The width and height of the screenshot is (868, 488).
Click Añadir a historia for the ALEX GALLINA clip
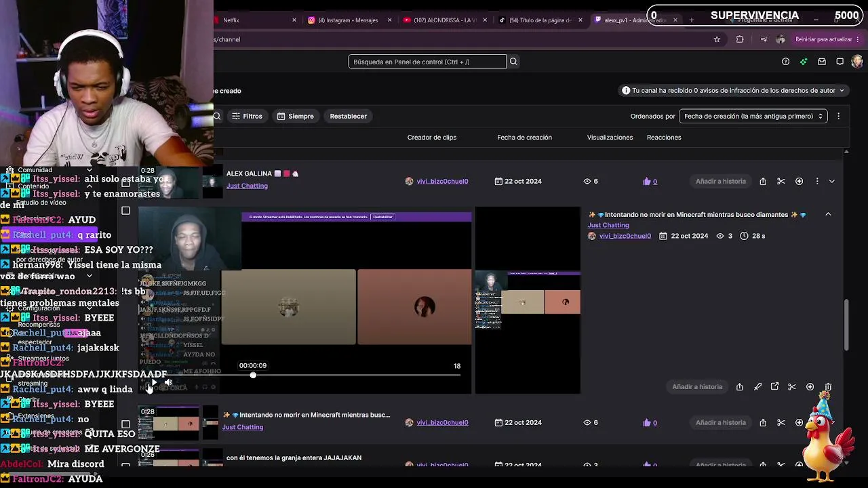(x=720, y=182)
